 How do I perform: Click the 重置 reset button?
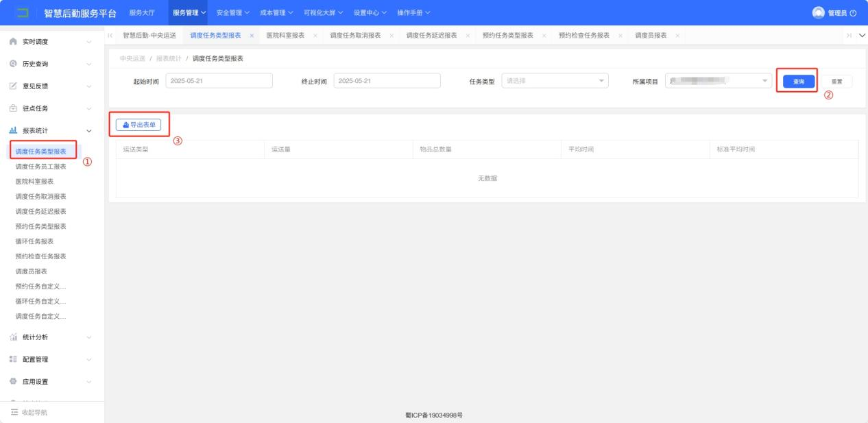(836, 81)
